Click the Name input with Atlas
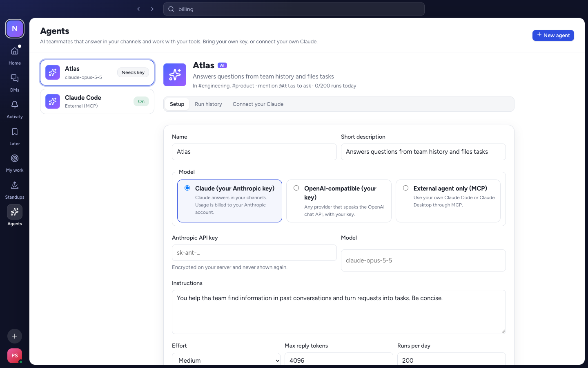This screenshot has height=368, width=588. pos(254,152)
